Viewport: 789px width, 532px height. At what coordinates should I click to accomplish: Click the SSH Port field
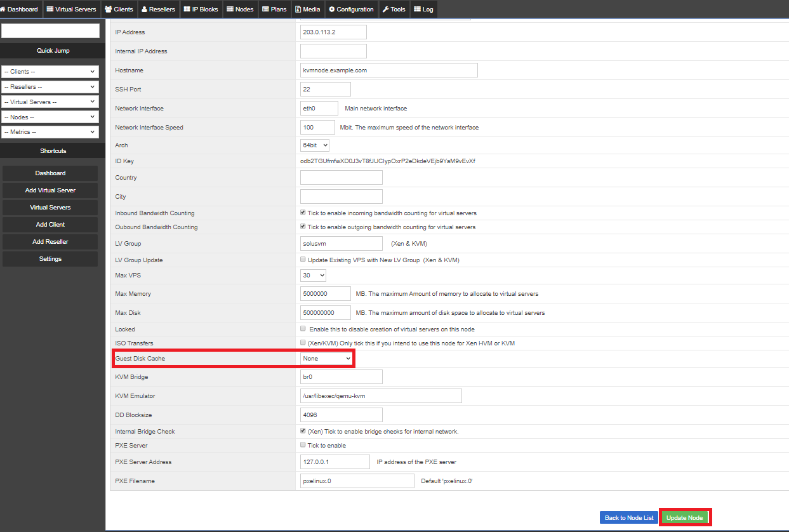[326, 90]
